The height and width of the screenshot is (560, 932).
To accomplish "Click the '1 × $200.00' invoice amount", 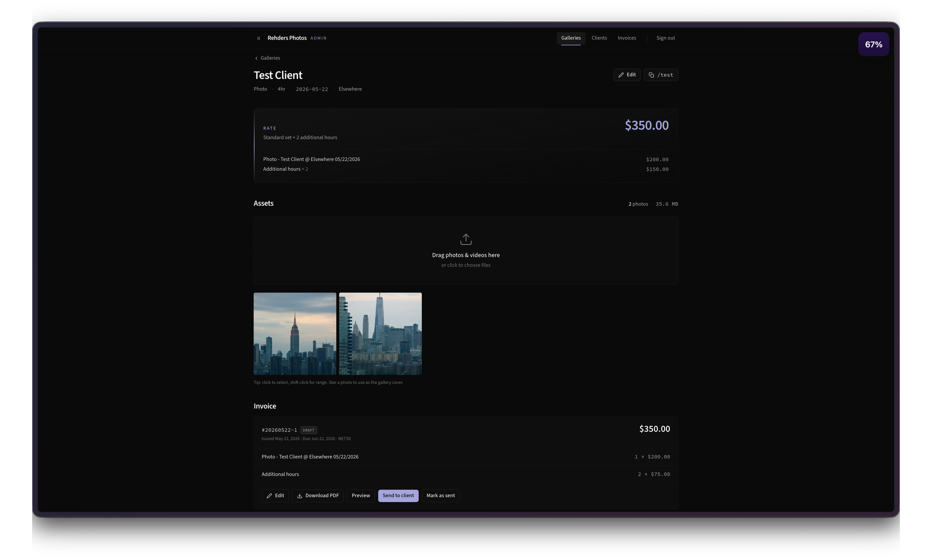I will 652,457.
